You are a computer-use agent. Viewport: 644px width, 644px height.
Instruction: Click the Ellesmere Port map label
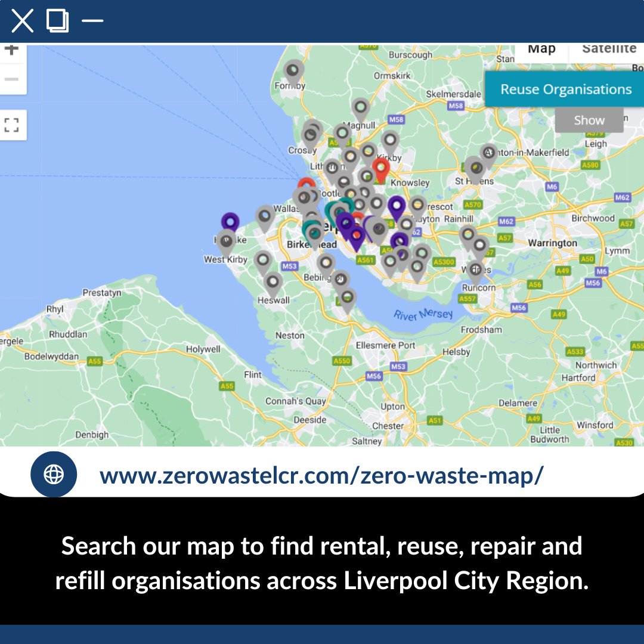(x=385, y=345)
